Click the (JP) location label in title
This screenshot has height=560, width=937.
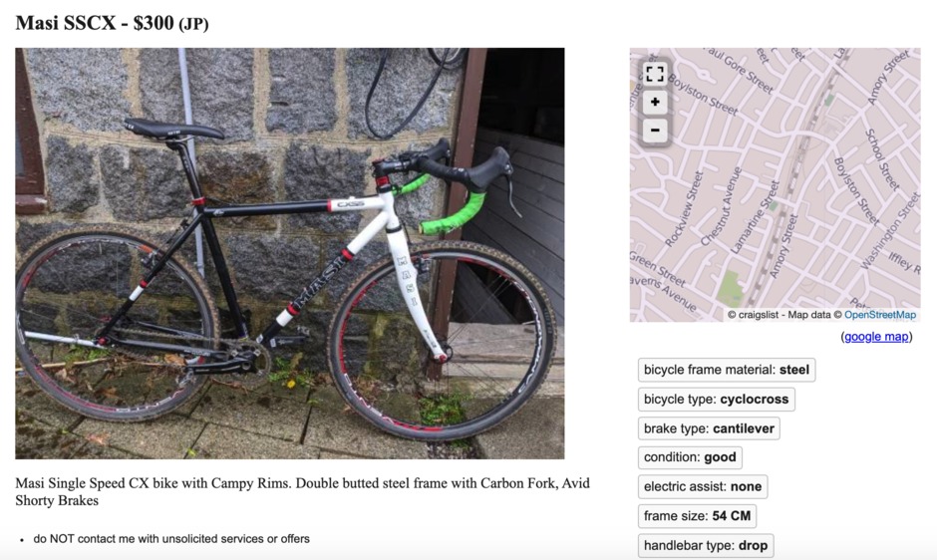tap(193, 24)
